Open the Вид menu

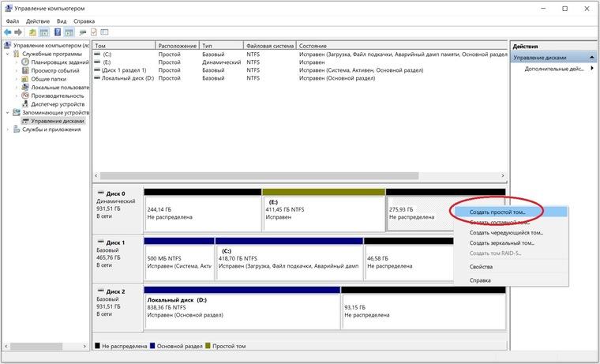coord(62,21)
